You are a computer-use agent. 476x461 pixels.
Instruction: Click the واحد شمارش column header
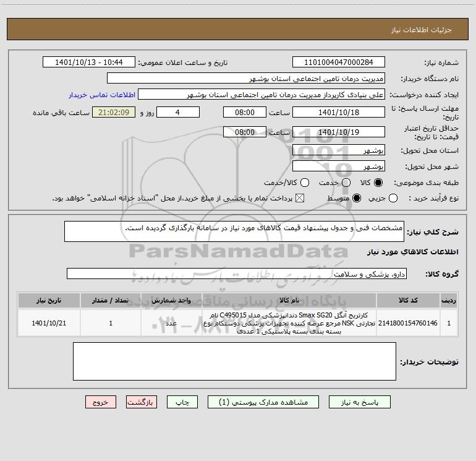[171, 300]
